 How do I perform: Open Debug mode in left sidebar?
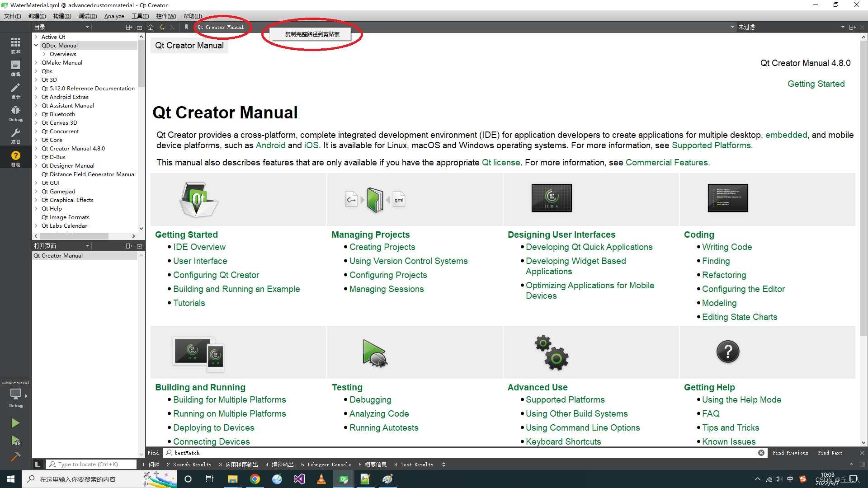coord(15,113)
